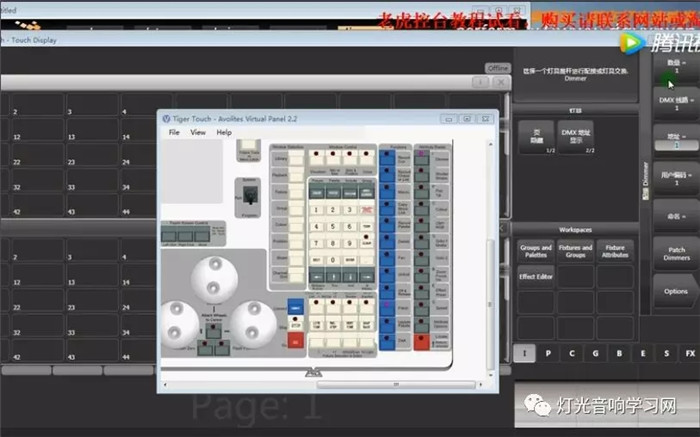The image size is (700, 437).
Task: Open the Groups and Palettes workspace
Action: pyautogui.click(x=536, y=251)
